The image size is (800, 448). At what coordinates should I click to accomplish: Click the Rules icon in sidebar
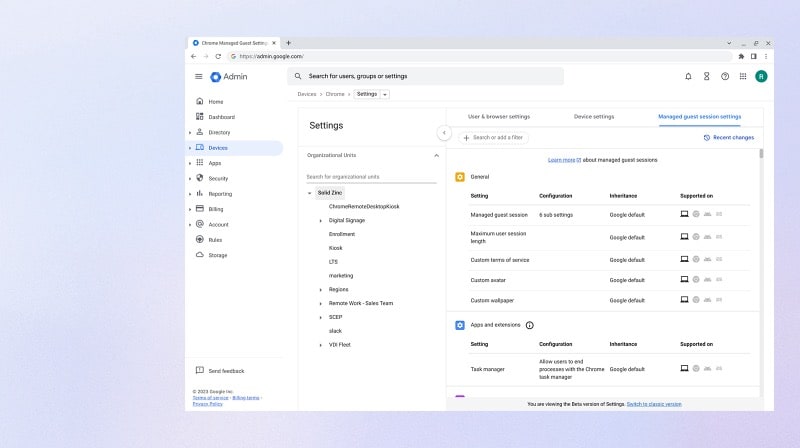tap(199, 239)
